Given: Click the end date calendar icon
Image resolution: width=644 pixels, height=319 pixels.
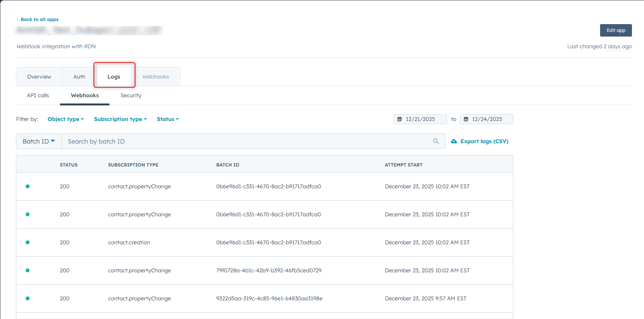Looking at the screenshot, I should tap(466, 119).
